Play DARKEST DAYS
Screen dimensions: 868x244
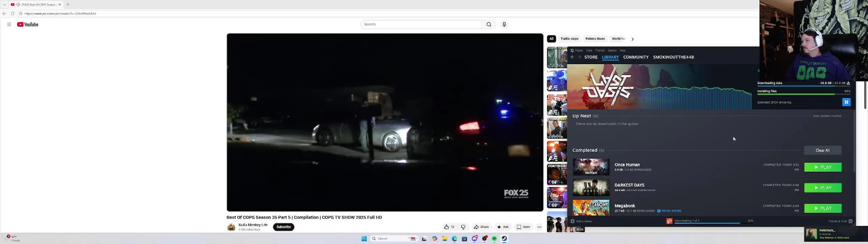[x=823, y=188]
